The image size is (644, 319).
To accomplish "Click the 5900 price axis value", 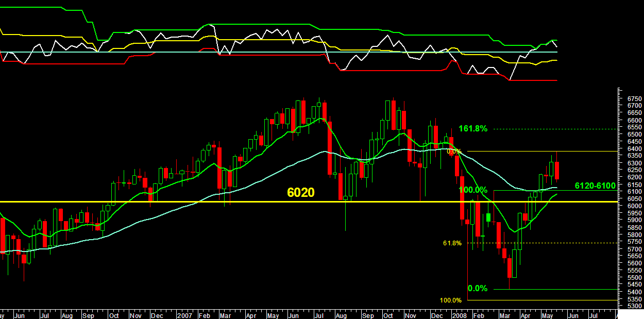I will 634,221.
